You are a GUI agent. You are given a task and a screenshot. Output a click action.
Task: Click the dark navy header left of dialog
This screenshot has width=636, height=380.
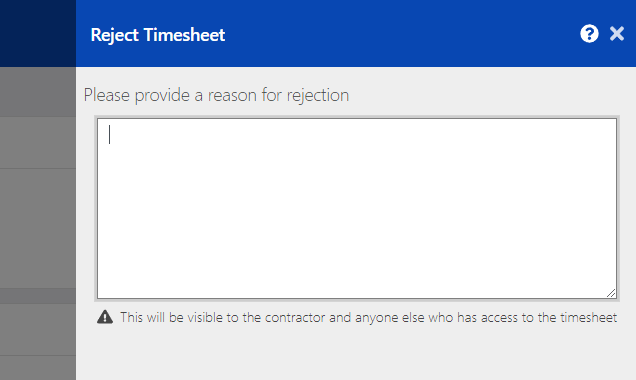pos(38,33)
